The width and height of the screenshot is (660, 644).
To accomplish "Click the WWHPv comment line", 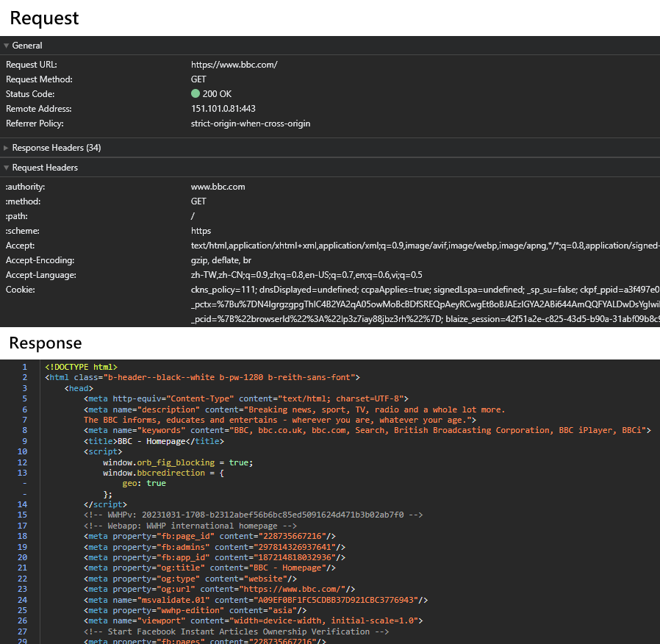I will click(253, 515).
